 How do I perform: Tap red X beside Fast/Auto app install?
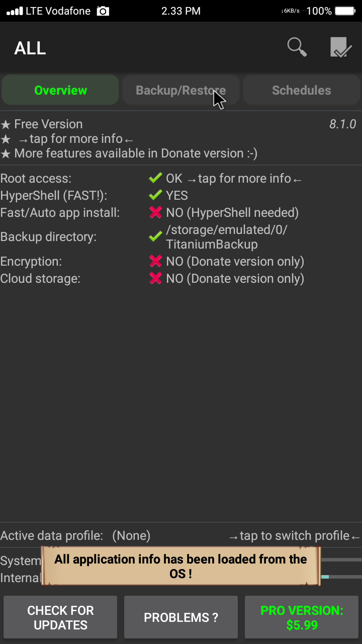click(x=155, y=212)
